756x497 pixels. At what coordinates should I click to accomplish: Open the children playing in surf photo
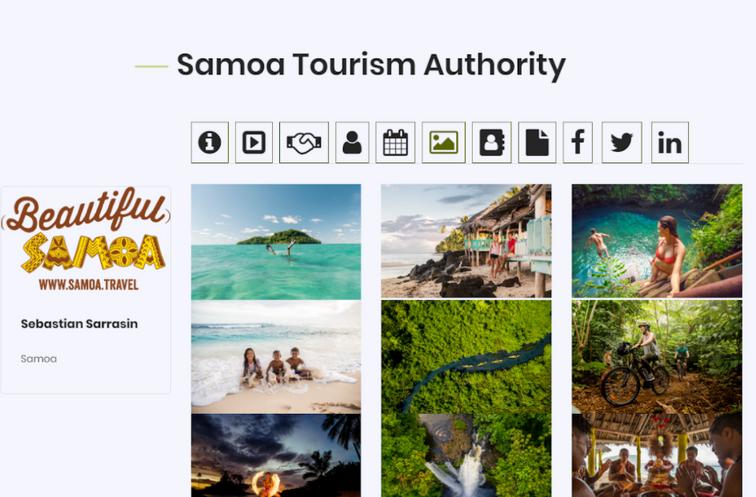pos(276,357)
